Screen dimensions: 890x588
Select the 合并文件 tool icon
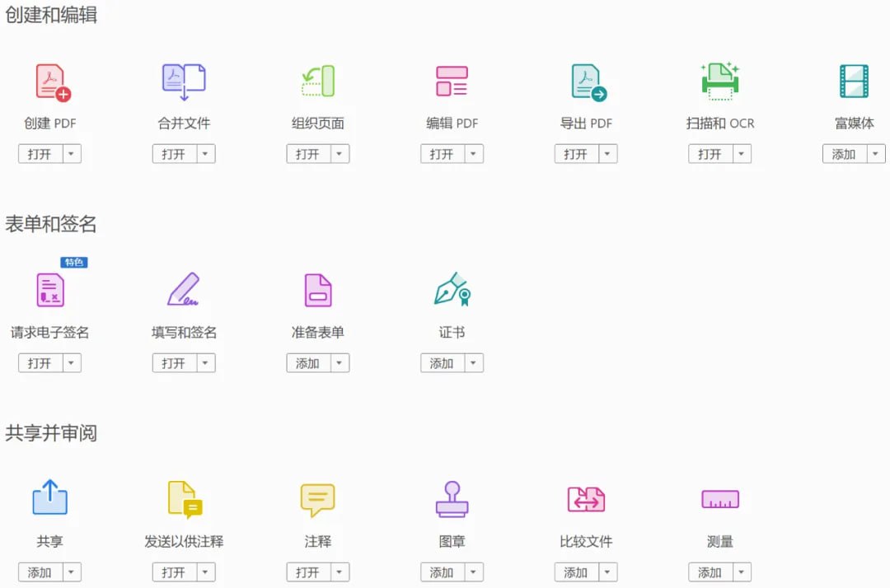[184, 82]
